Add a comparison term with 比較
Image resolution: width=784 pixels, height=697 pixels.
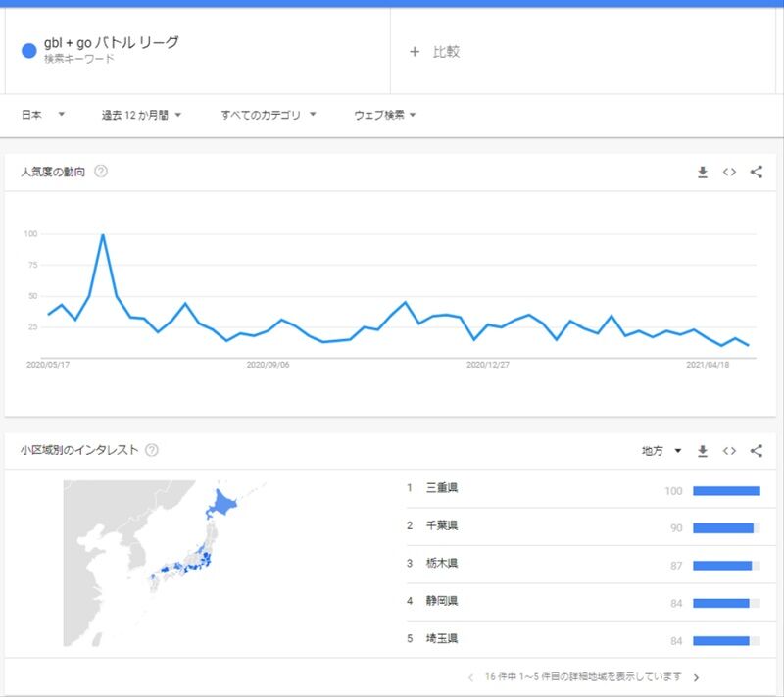(x=434, y=52)
